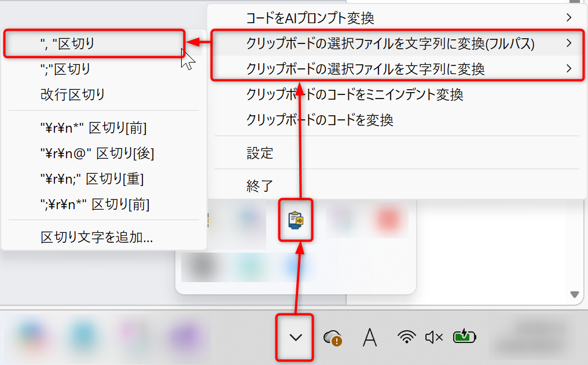Choose the "¥r¥n@" 区切り[後] entry

[97, 154]
